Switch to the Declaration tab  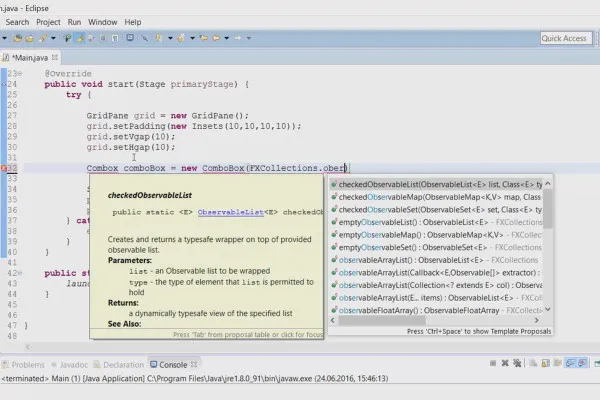point(119,365)
